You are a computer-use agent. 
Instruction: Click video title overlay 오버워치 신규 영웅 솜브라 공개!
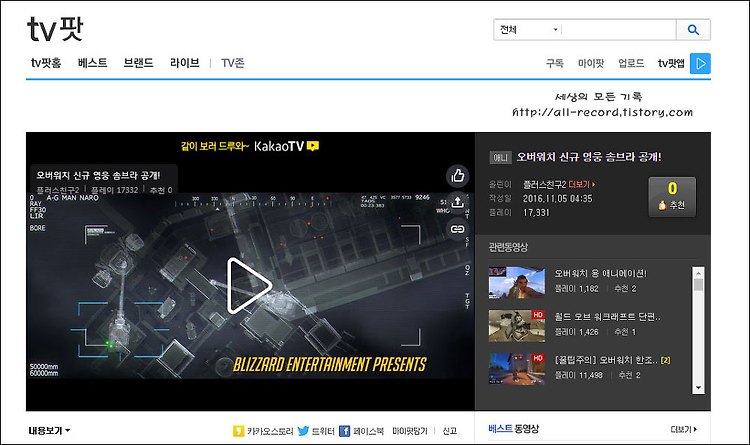99,175
